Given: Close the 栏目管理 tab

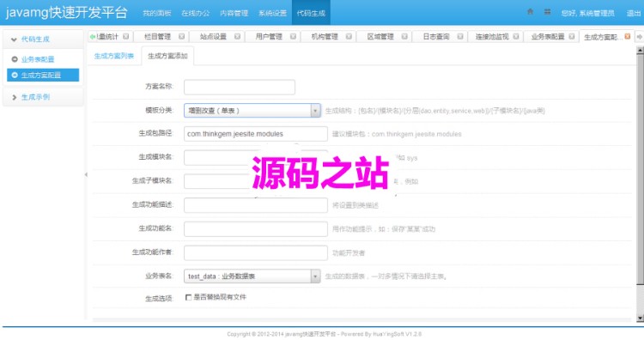Looking at the screenshot, I should tap(181, 37).
